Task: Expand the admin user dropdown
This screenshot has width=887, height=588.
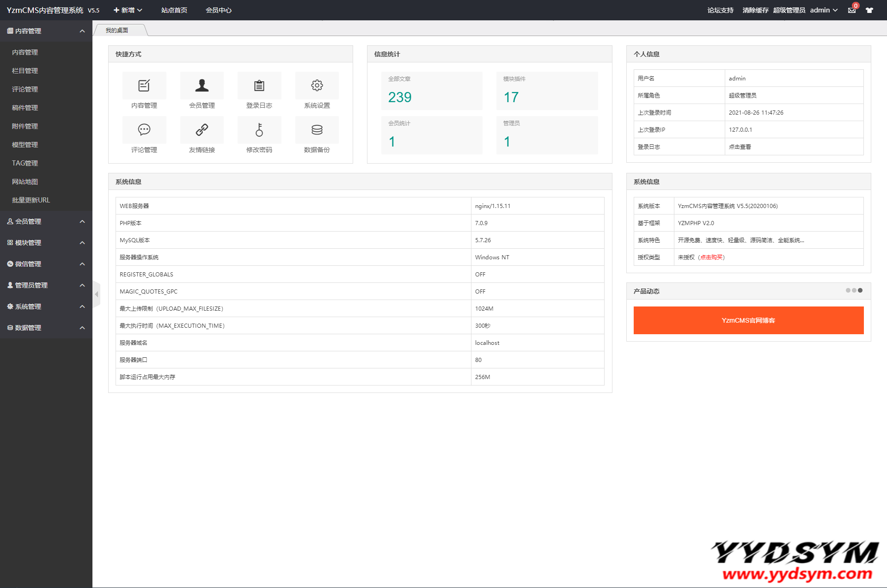Action: pyautogui.click(x=824, y=10)
